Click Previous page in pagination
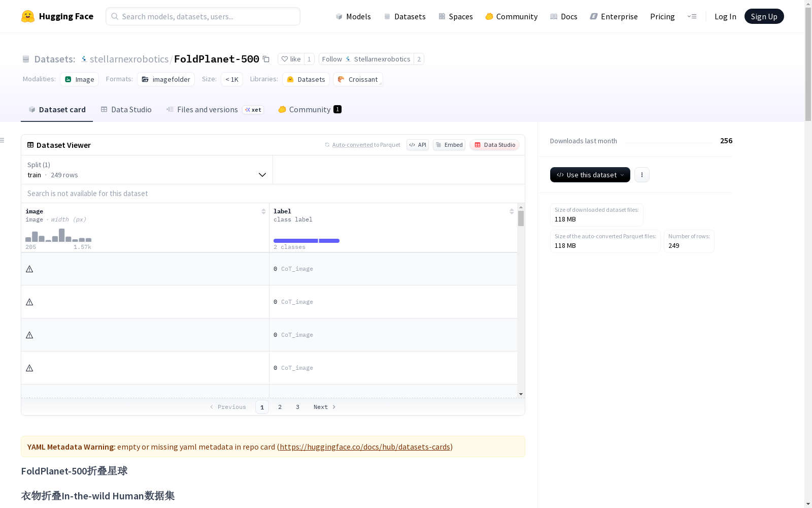The image size is (812, 508). point(228,407)
